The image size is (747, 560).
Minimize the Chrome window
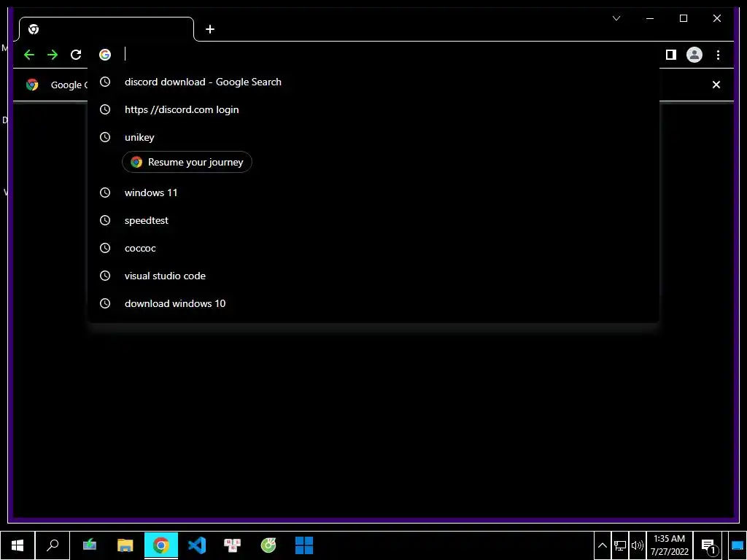tap(650, 18)
